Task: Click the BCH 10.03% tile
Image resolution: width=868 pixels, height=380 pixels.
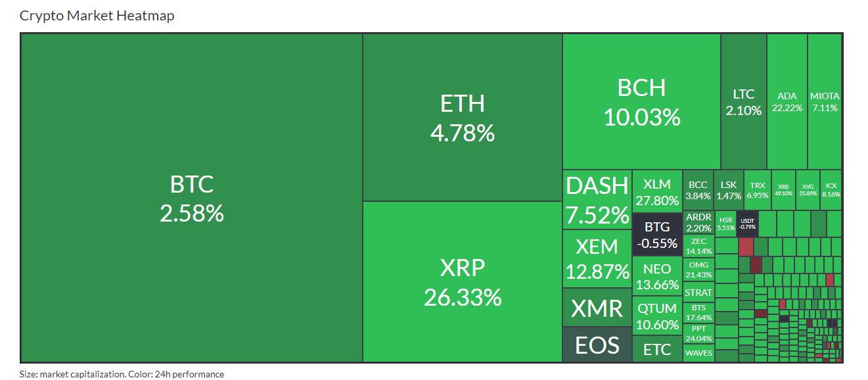Action: [x=642, y=102]
